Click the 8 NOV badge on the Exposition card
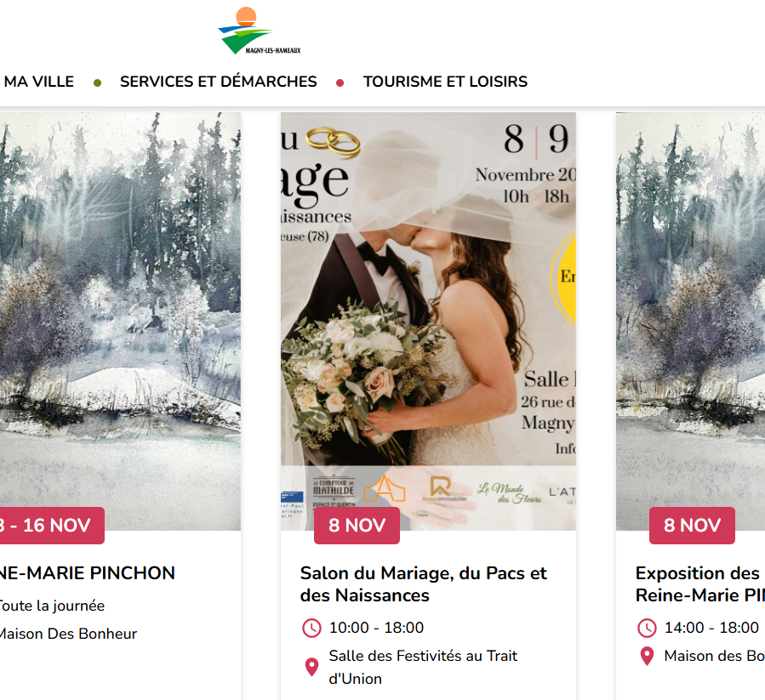The width and height of the screenshot is (765, 700). 692,526
